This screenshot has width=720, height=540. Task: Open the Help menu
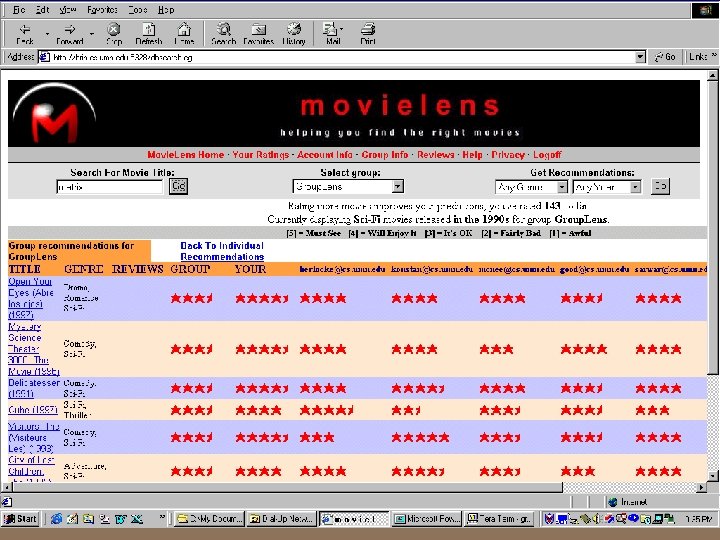166,9
